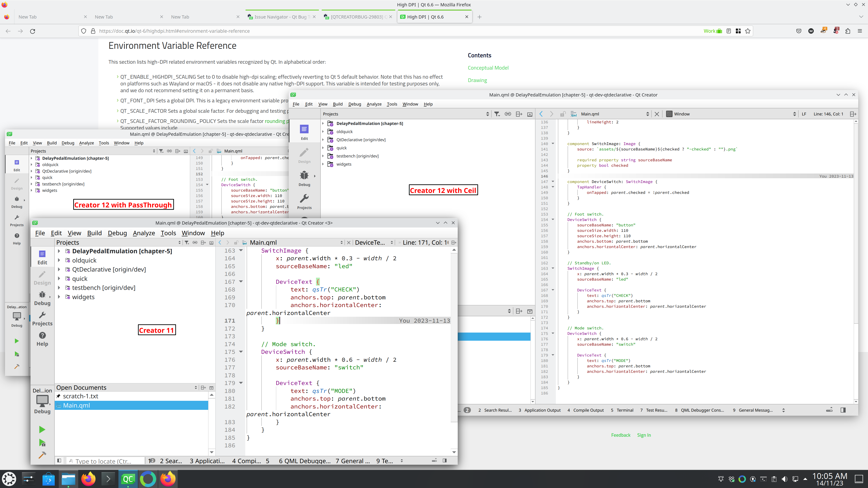The image size is (868, 488).
Task: Open Edit mode in Creator 12 Ceil window
Action: pyautogui.click(x=304, y=132)
